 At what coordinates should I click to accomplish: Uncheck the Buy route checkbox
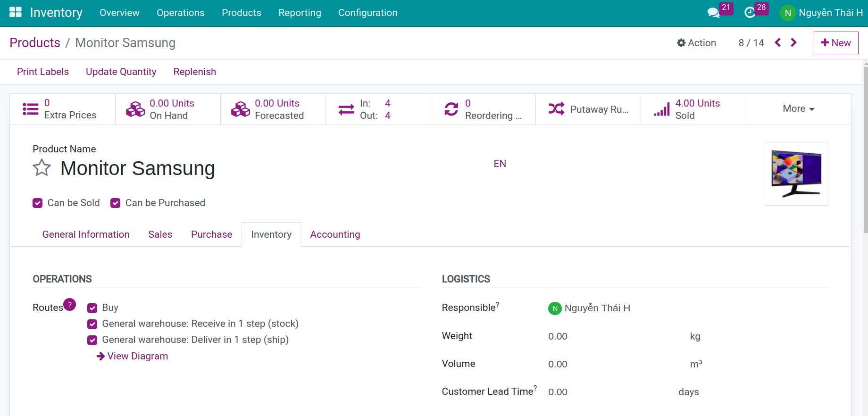click(92, 308)
